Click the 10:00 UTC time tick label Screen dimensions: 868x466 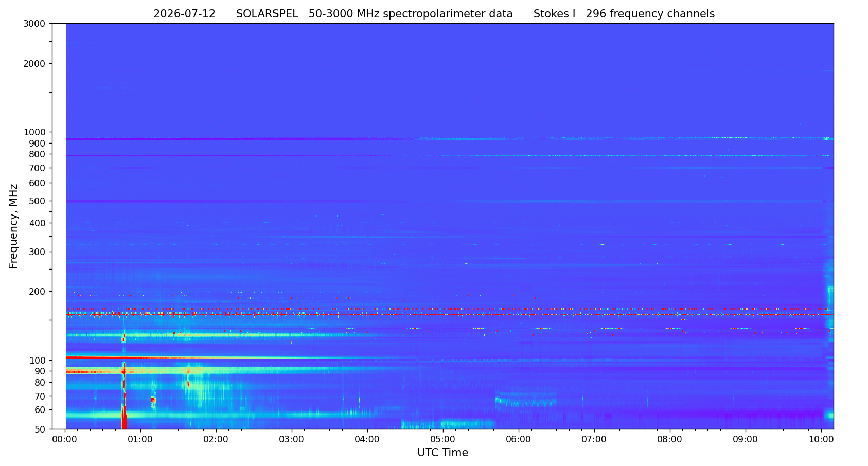point(821,440)
